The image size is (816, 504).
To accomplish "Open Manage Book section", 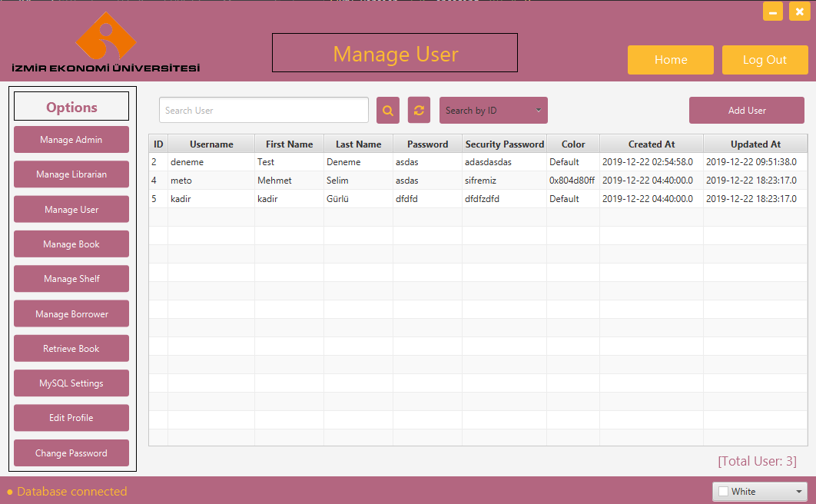I will tap(71, 244).
